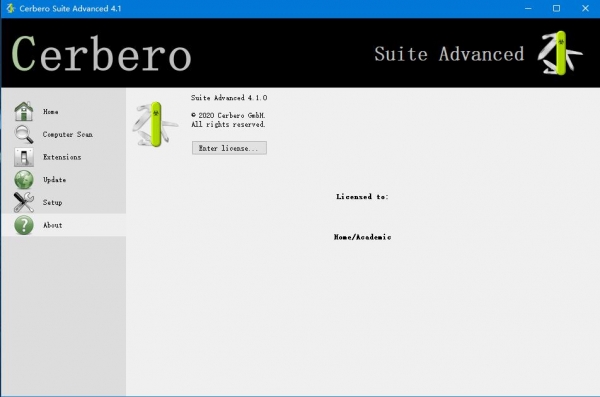Viewport: 600px width, 397px height.
Task: Open the Setup section label
Action: click(x=52, y=203)
